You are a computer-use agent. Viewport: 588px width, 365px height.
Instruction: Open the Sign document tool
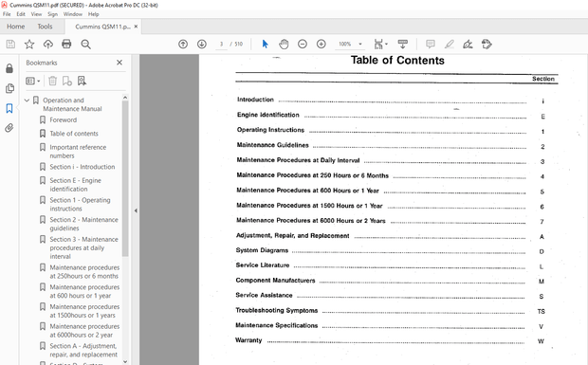pyautogui.click(x=468, y=45)
